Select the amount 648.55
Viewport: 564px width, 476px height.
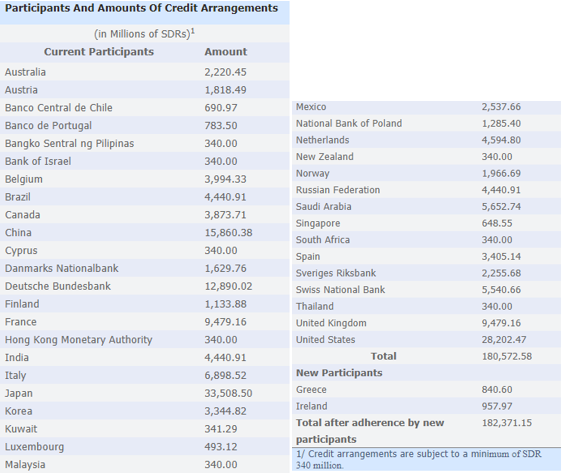click(497, 223)
